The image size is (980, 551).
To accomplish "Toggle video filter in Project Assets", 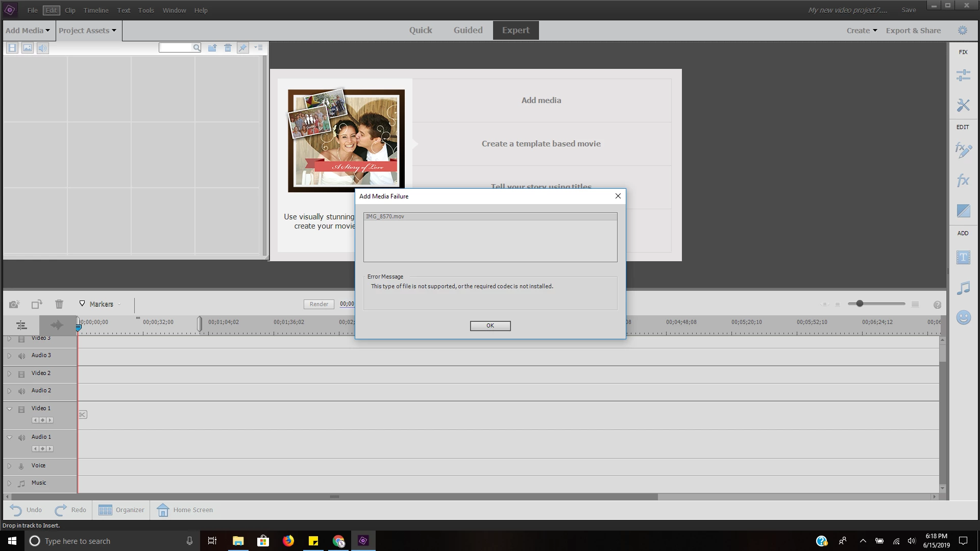I will (12, 48).
